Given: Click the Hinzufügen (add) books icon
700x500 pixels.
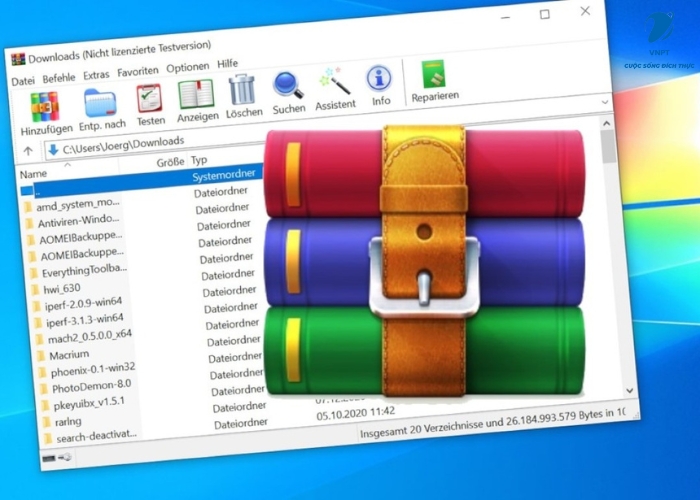Looking at the screenshot, I should click(45, 107).
